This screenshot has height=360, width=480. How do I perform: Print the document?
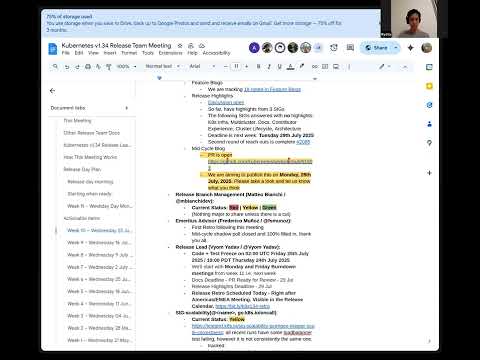[x=88, y=67]
